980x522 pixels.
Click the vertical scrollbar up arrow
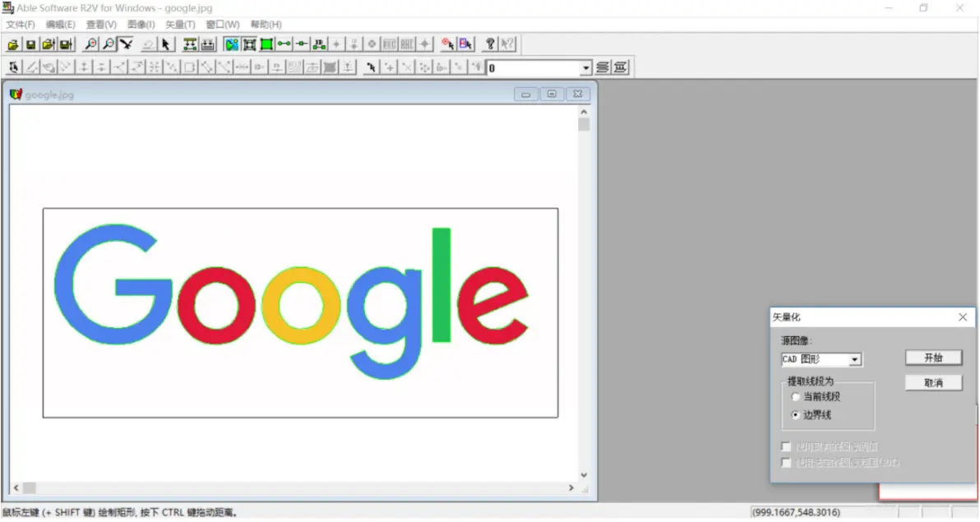click(584, 112)
